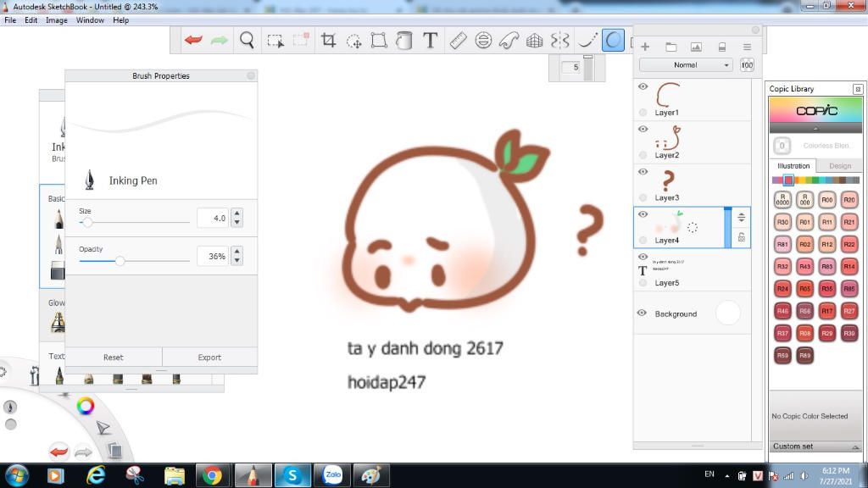Screen dimensions: 868x488
Task: Open the color wheel in the lagoon
Action: point(86,406)
